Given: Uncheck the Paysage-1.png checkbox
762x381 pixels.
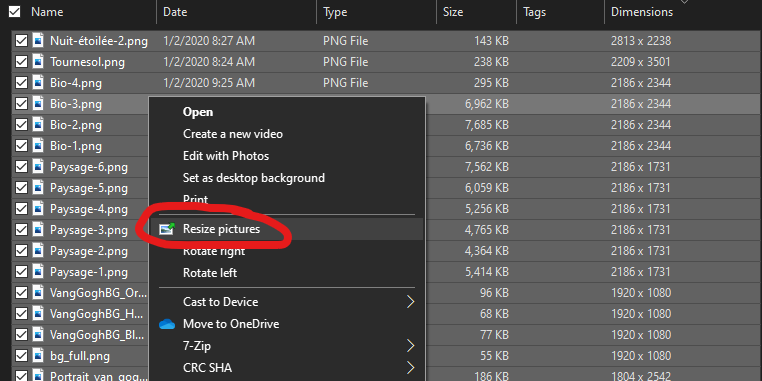Looking at the screenshot, I should pyautogui.click(x=21, y=272).
